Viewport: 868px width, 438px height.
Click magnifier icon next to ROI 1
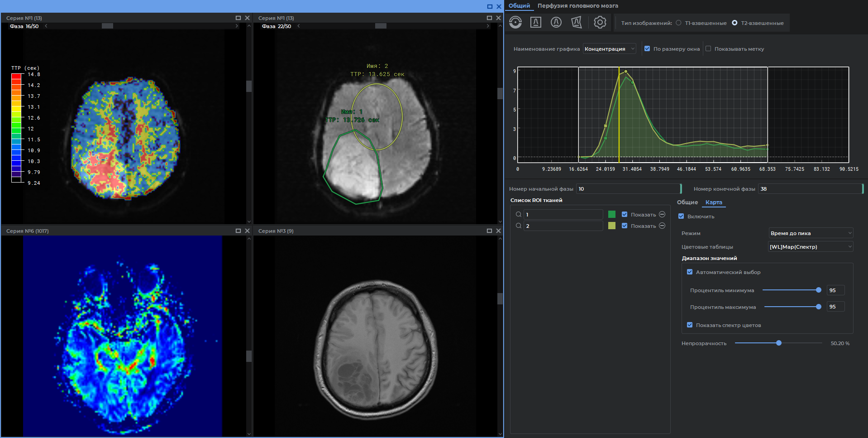click(x=519, y=214)
